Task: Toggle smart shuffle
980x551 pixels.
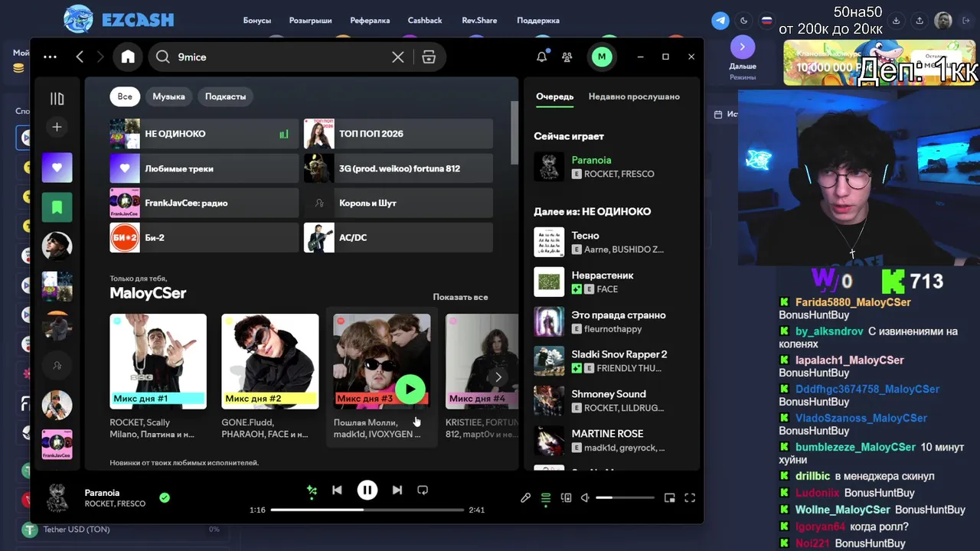Action: pyautogui.click(x=312, y=491)
